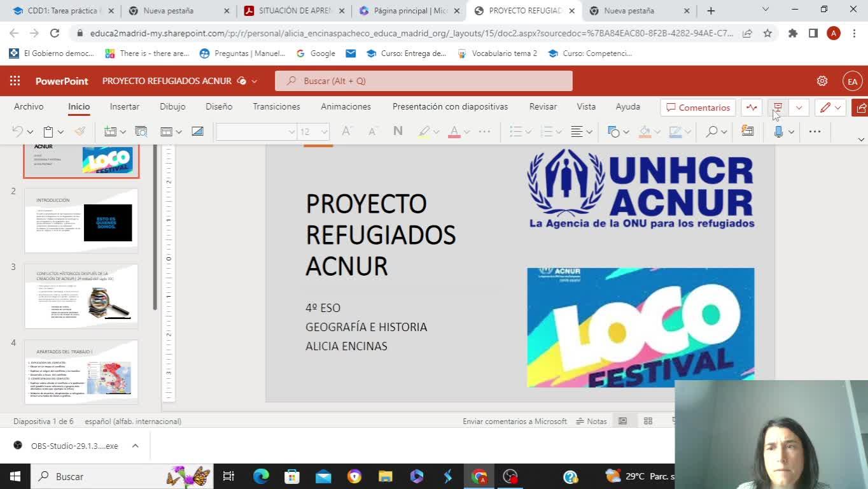
Task: Click the bullet list icon
Action: pos(515,131)
